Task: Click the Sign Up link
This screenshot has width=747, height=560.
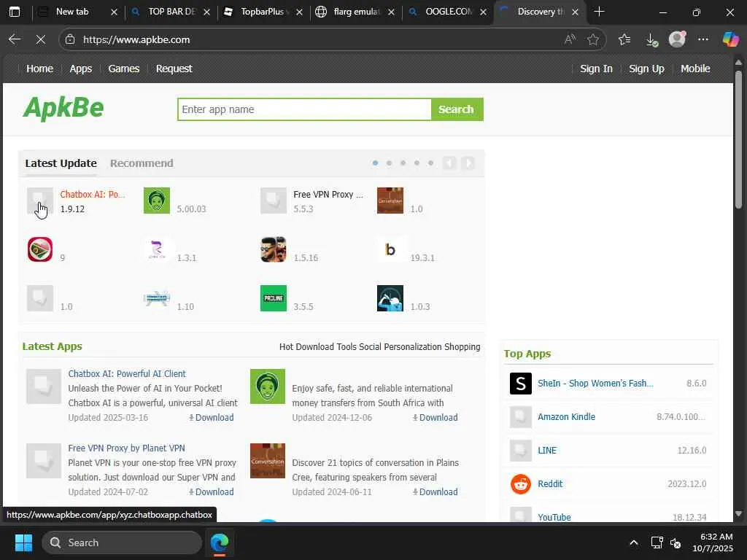Action: pos(646,69)
